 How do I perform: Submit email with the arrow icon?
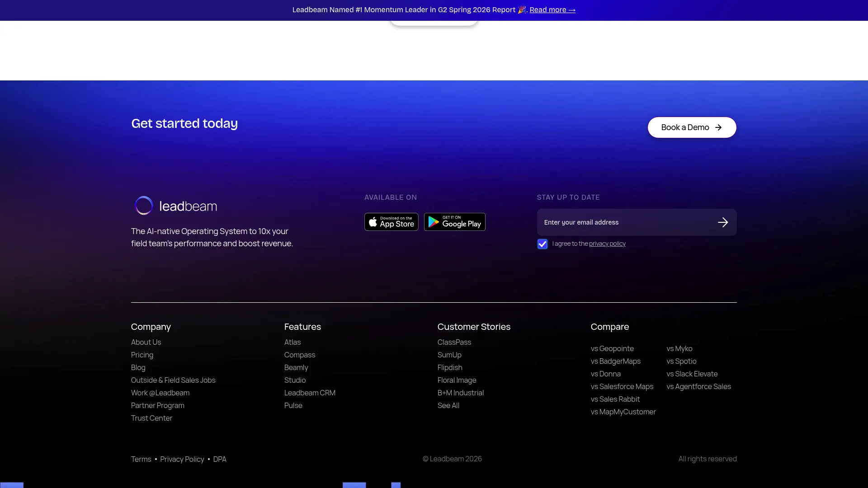723,222
